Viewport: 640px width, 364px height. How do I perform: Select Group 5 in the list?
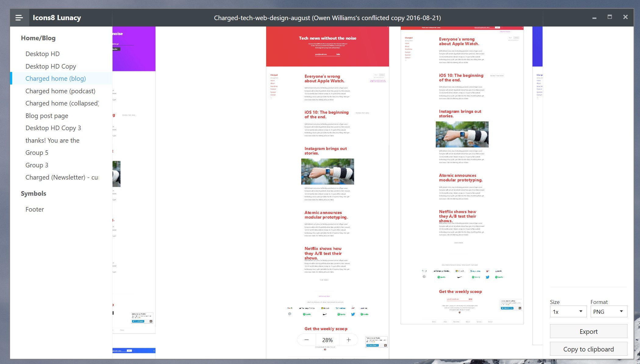coord(37,153)
